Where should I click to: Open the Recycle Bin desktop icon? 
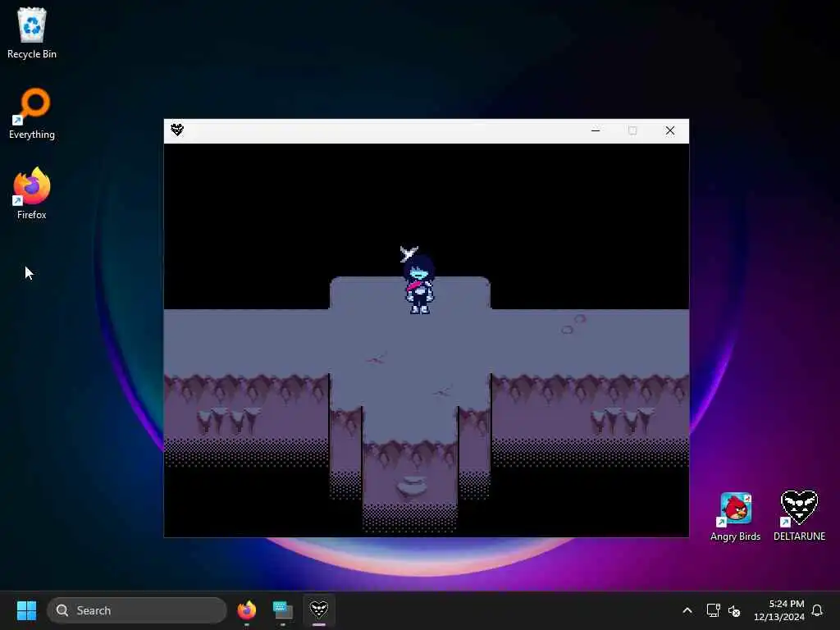pos(32,33)
